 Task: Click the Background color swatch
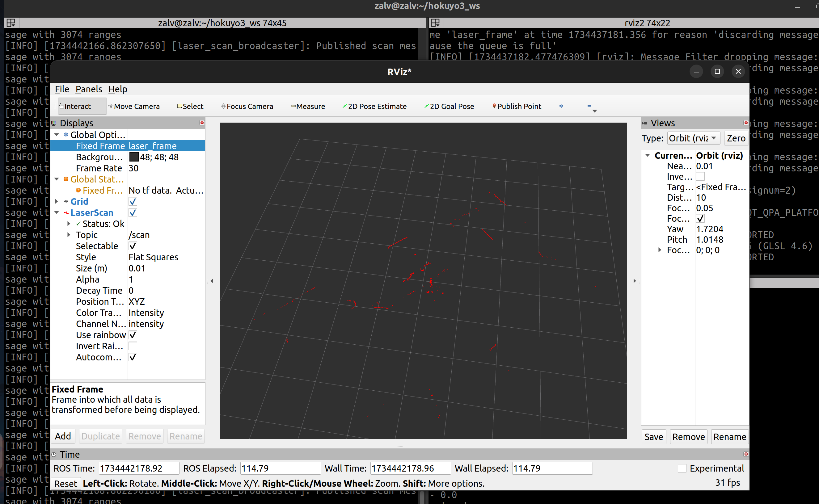pyautogui.click(x=134, y=157)
